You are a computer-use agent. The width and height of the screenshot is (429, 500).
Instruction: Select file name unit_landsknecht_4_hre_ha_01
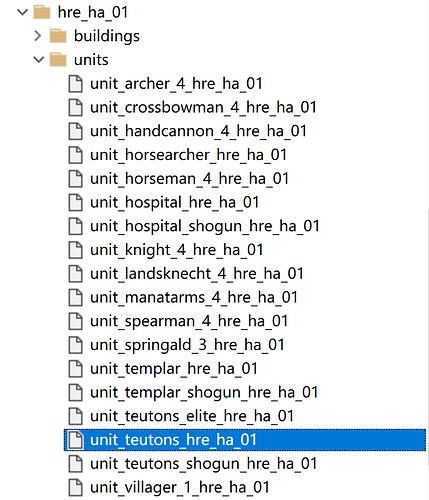click(x=197, y=274)
